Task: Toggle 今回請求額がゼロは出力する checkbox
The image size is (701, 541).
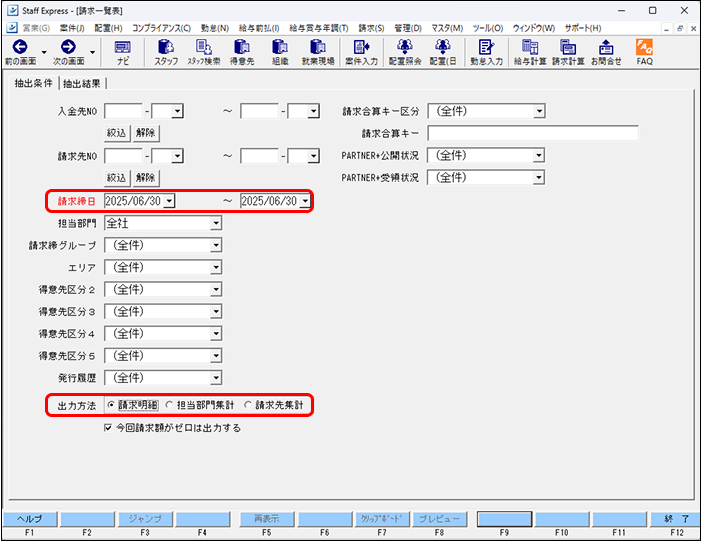Action: point(108,428)
